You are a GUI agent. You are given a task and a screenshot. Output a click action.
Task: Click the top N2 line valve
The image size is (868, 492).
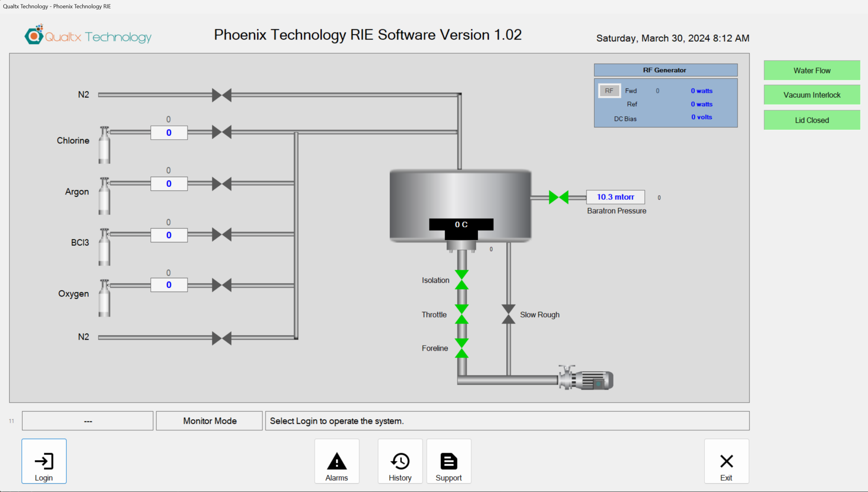pos(222,95)
